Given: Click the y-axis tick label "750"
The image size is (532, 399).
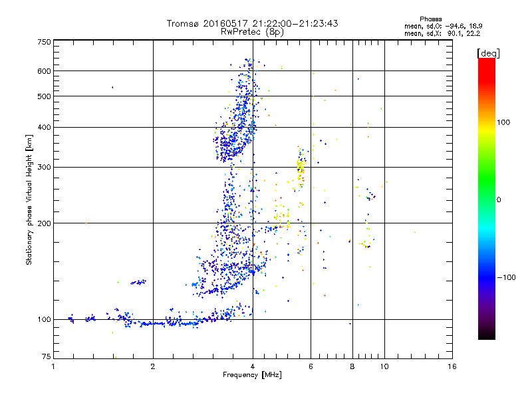Looking at the screenshot, I should [44, 42].
